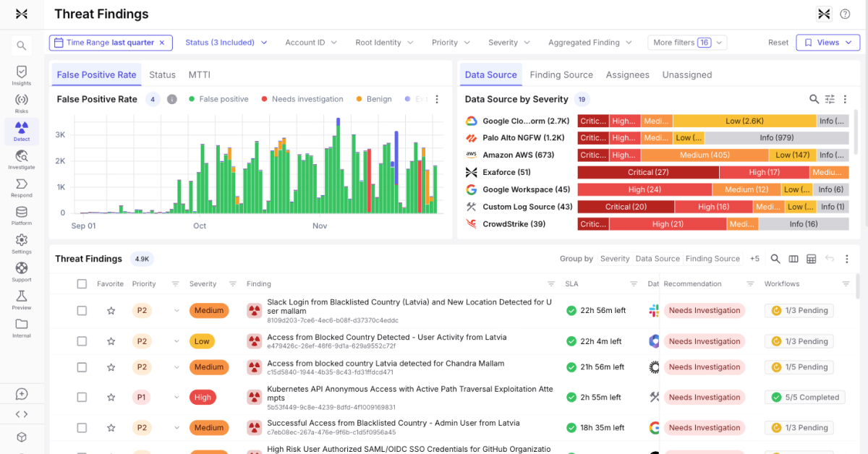Favorite the Kubernetes API Anonymous Access finding
This screenshot has width=868, height=454.
pyautogui.click(x=111, y=397)
